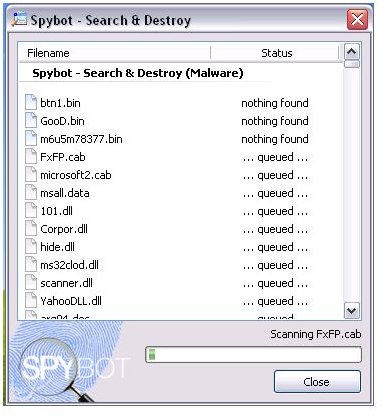This screenshot has height=418, width=386.
Task: Click the Close button
Action: (317, 382)
